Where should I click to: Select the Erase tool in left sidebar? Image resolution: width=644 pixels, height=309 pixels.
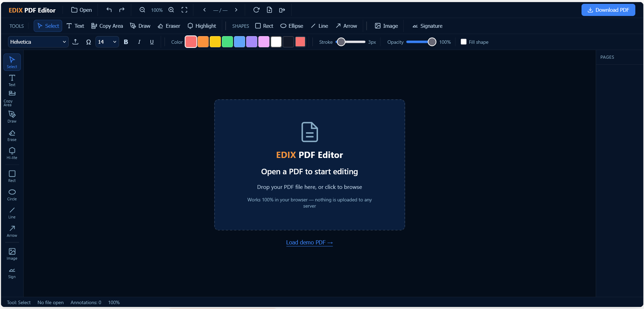tap(12, 135)
